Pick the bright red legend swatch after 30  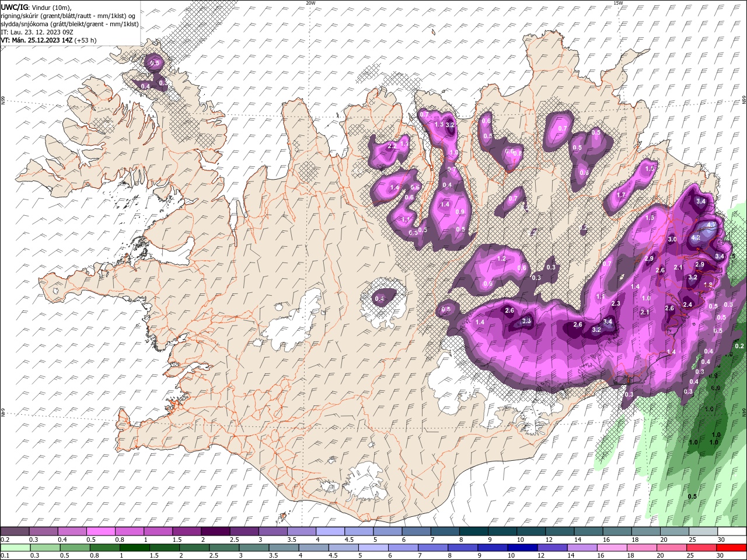pyautogui.click(x=731, y=547)
